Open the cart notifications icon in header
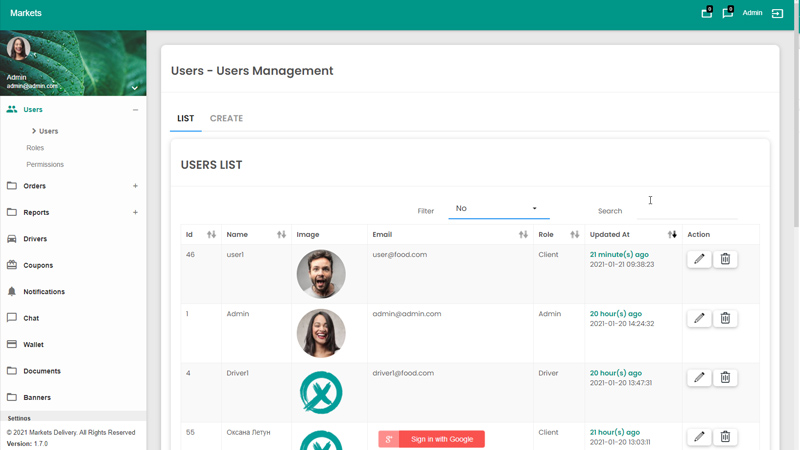The image size is (800, 450). pos(707,13)
